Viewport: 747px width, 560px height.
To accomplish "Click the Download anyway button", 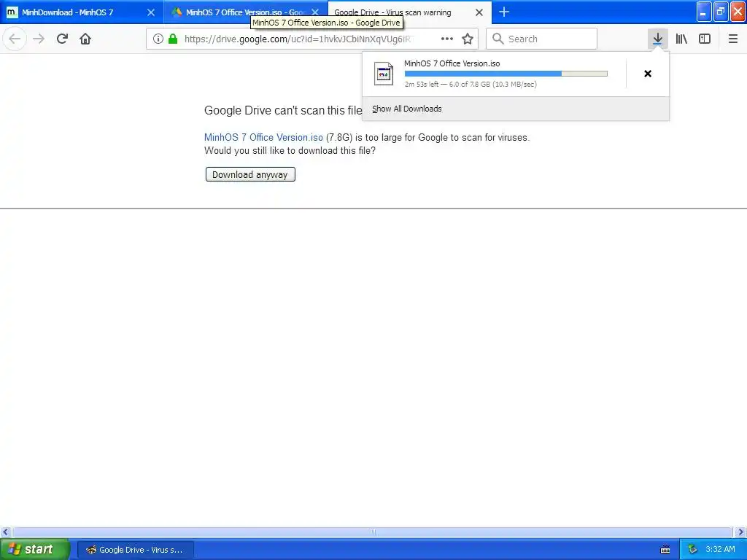I will point(250,174).
